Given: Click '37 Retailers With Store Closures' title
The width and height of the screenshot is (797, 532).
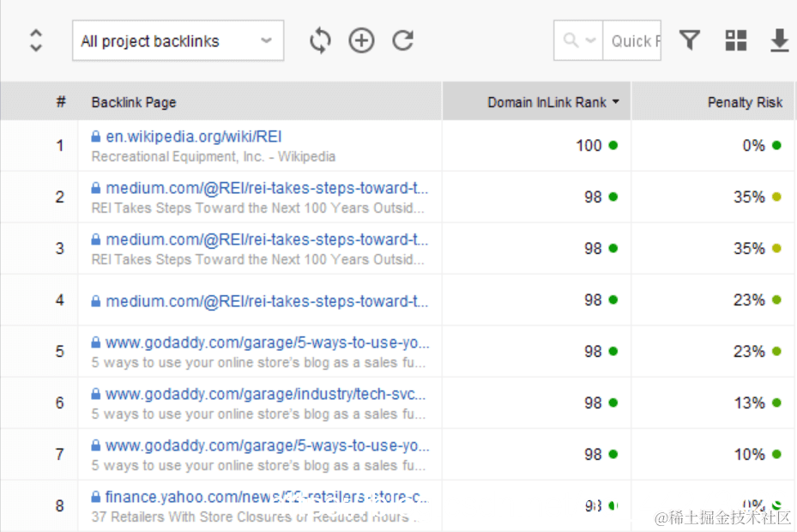Looking at the screenshot, I should tap(255, 517).
